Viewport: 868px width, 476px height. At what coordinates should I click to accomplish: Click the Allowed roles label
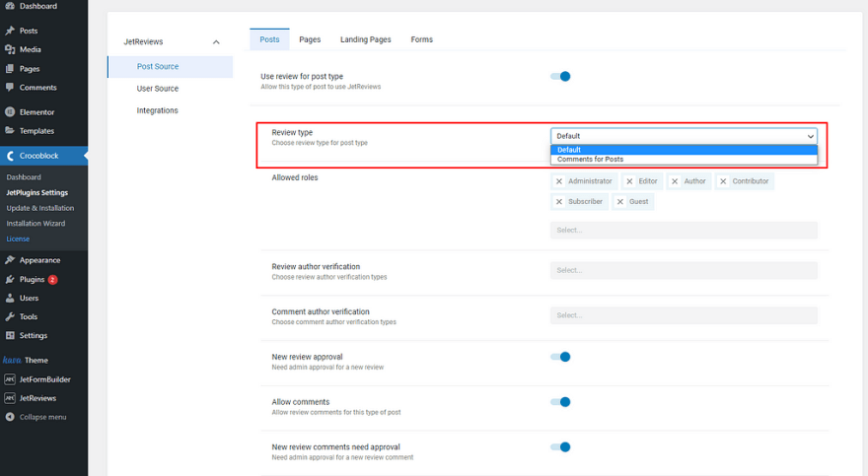(x=295, y=177)
